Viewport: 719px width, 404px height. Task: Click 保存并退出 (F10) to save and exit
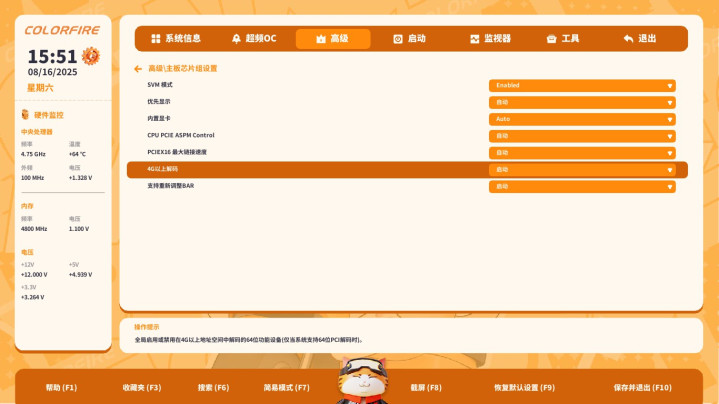[x=642, y=387]
